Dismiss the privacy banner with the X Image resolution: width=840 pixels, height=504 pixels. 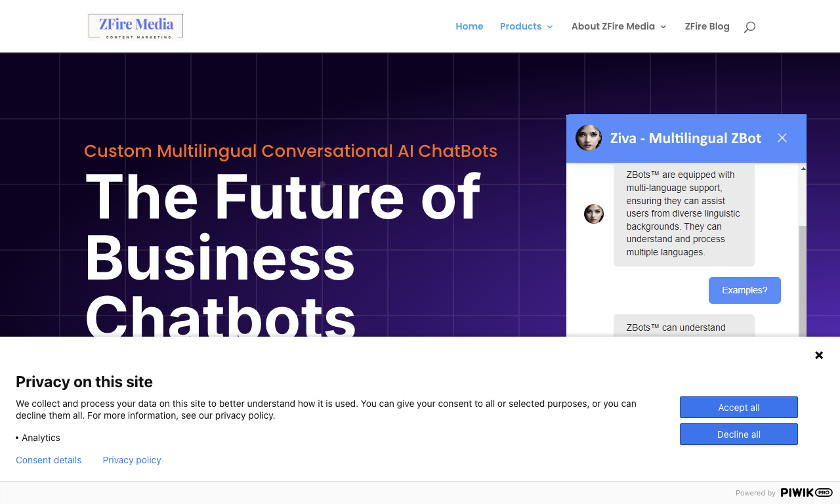click(x=819, y=355)
